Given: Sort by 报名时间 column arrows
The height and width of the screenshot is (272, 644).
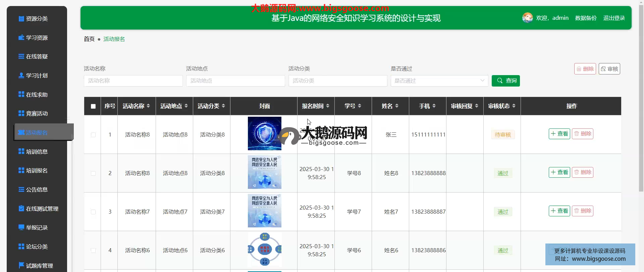Looking at the screenshot, I should [x=328, y=106].
